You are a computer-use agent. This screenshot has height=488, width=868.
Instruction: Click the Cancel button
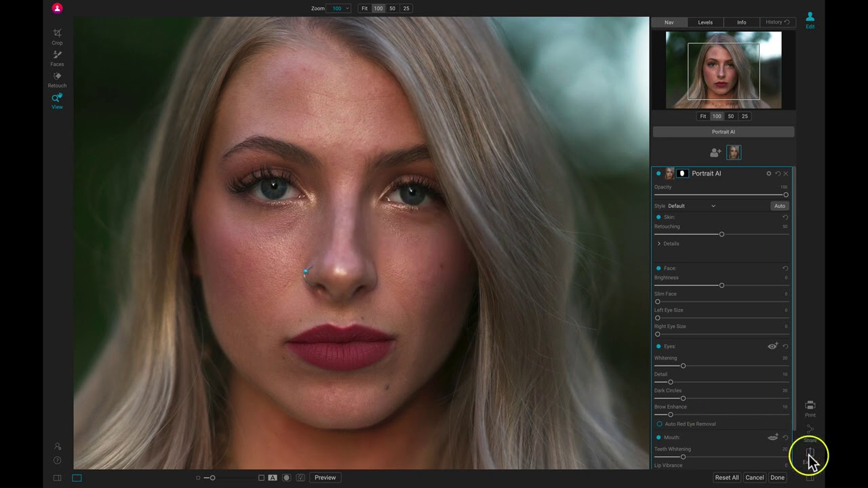tap(755, 478)
